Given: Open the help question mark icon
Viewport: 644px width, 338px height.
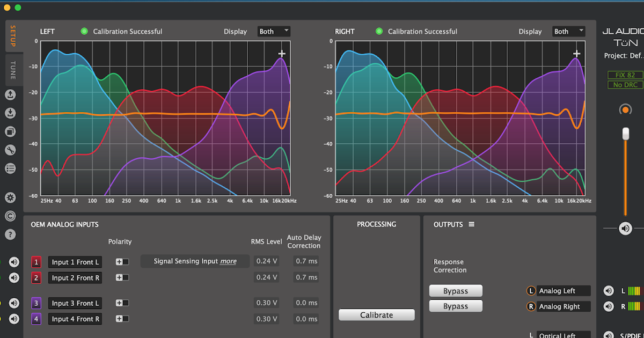Looking at the screenshot, I should click(x=11, y=234).
